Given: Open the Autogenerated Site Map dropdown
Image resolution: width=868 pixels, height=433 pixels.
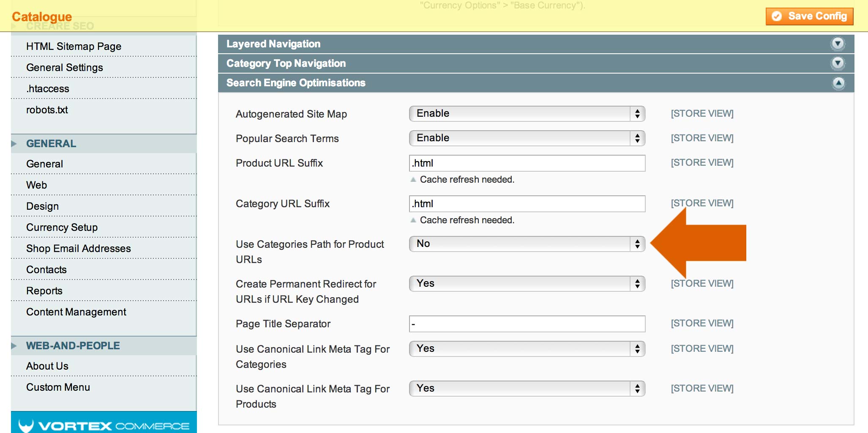Looking at the screenshot, I should click(527, 113).
